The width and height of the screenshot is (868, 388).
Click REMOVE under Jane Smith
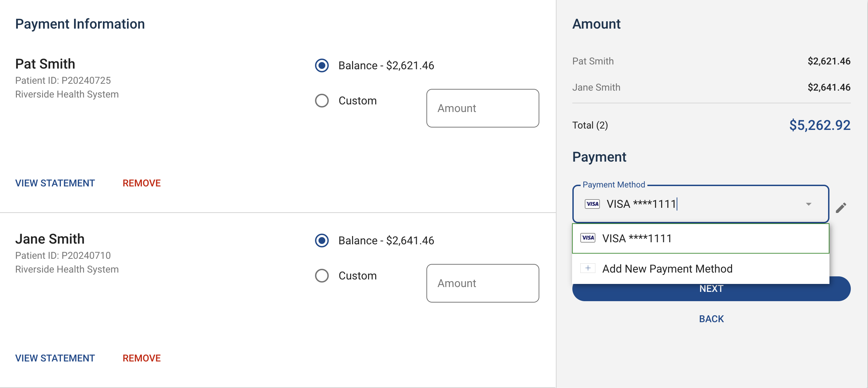141,358
